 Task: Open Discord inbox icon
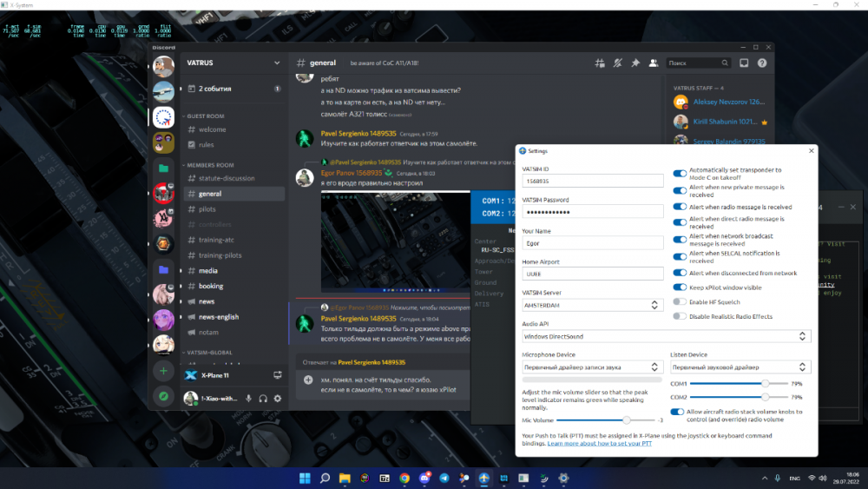(x=744, y=63)
